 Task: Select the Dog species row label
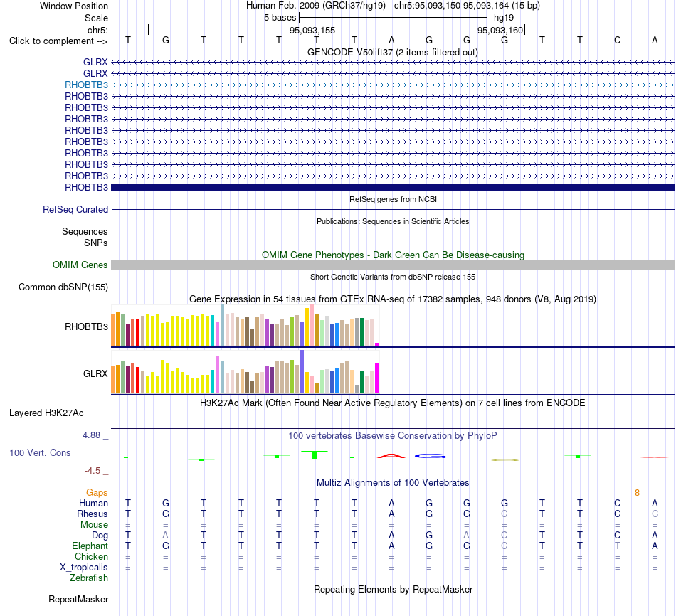click(x=100, y=536)
